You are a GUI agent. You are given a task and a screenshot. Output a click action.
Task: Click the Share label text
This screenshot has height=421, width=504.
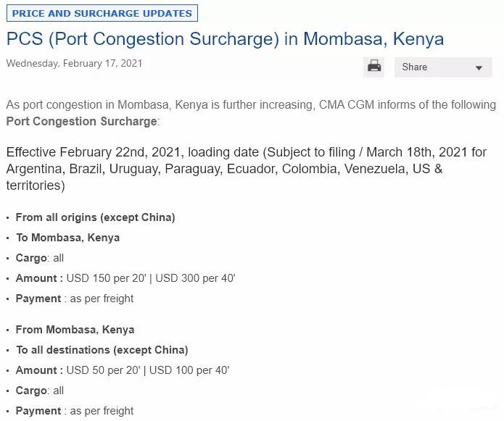[x=414, y=67]
